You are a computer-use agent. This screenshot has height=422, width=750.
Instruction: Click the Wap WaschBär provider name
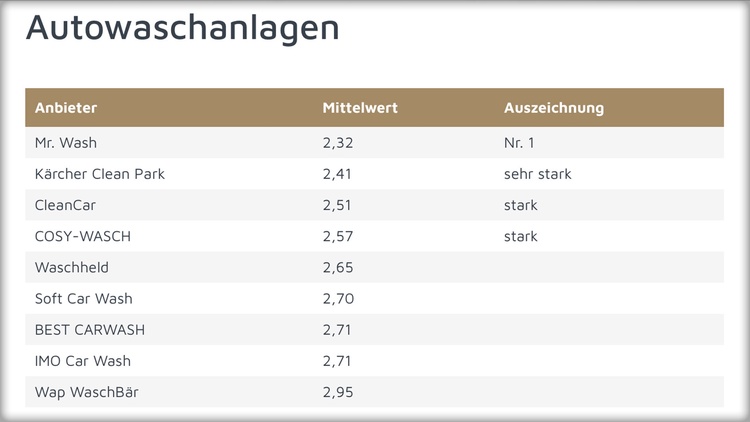pyautogui.click(x=87, y=392)
